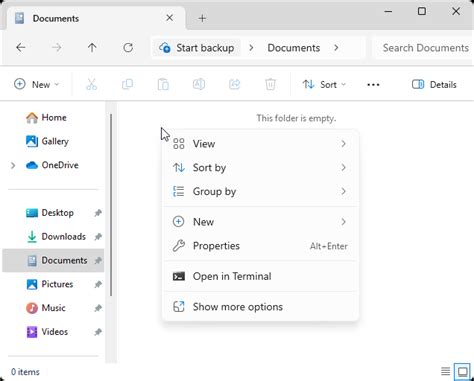Screen dimensions: 474x381
Task: Open the Sort dropdown in toolbar
Action: pyautogui.click(x=324, y=84)
